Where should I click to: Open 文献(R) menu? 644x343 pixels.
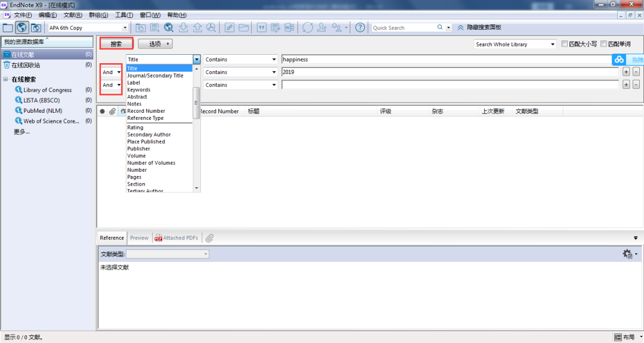[73, 15]
